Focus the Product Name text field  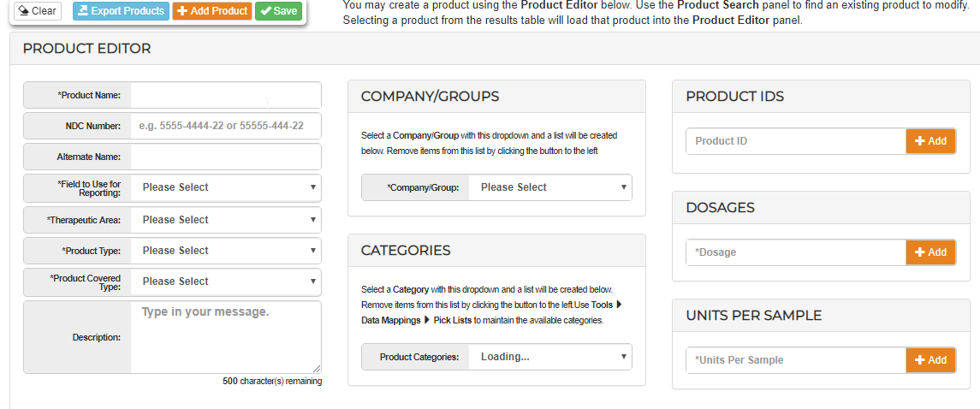pyautogui.click(x=226, y=95)
